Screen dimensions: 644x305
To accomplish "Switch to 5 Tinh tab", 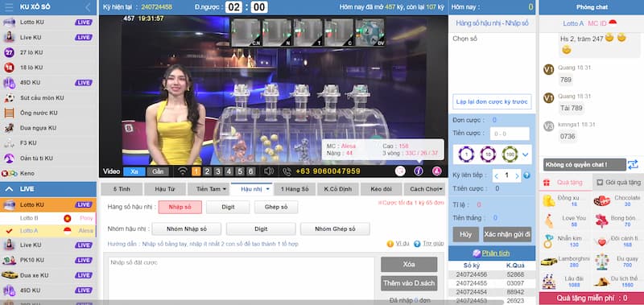I will click(122, 189).
